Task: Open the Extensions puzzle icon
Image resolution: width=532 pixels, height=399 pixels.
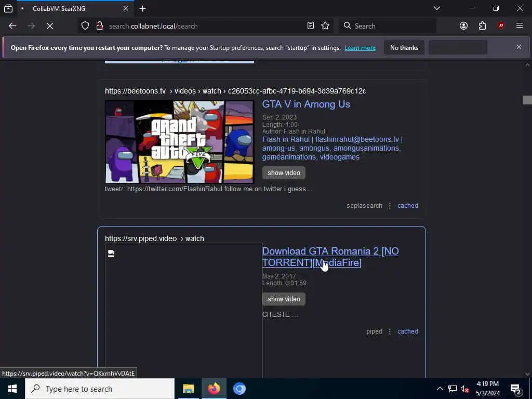Action: tap(482, 26)
